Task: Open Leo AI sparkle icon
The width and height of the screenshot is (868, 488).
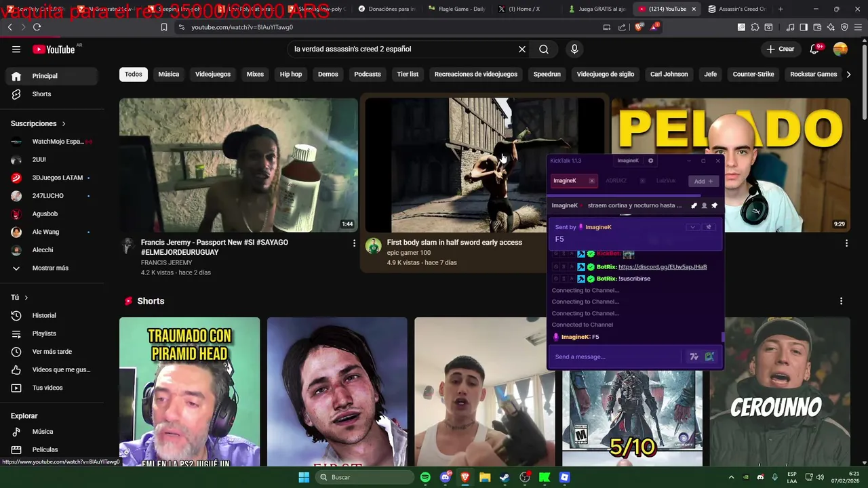Action: point(831,27)
